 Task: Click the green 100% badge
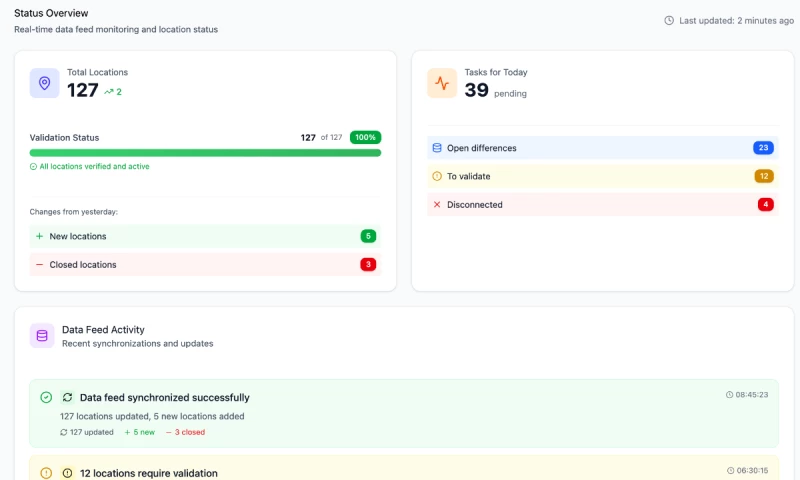[365, 137]
